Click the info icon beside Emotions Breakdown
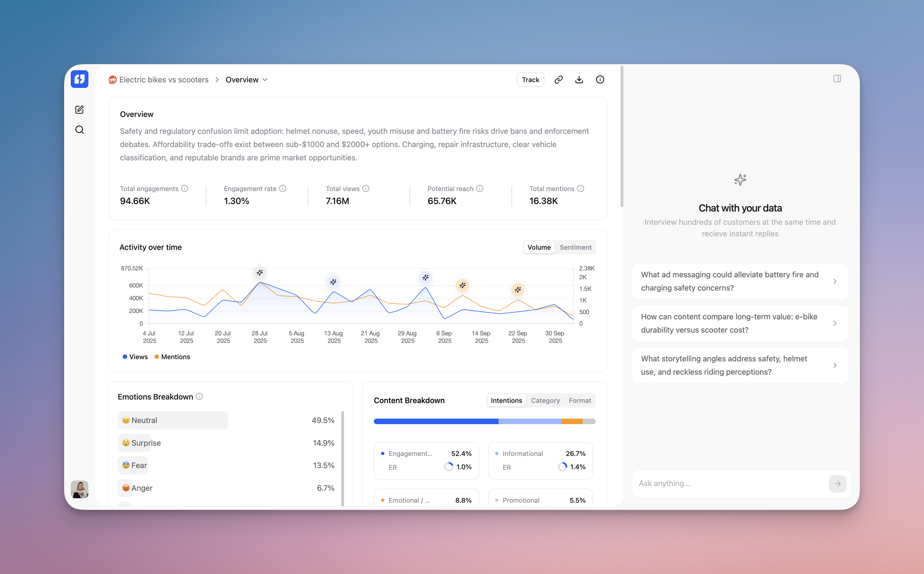This screenshot has width=924, height=574. point(199,396)
